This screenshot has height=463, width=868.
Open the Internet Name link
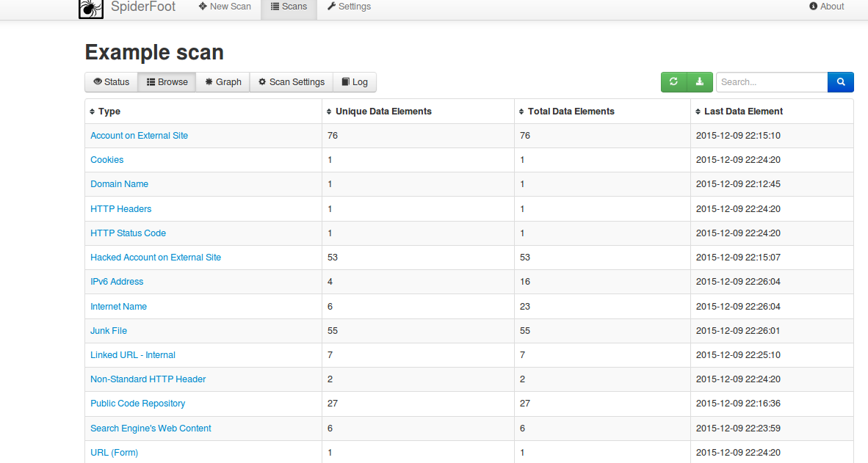click(118, 307)
